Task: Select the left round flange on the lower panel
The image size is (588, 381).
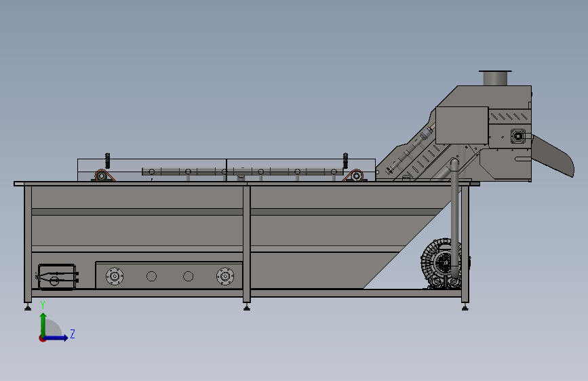Action: [x=115, y=277]
